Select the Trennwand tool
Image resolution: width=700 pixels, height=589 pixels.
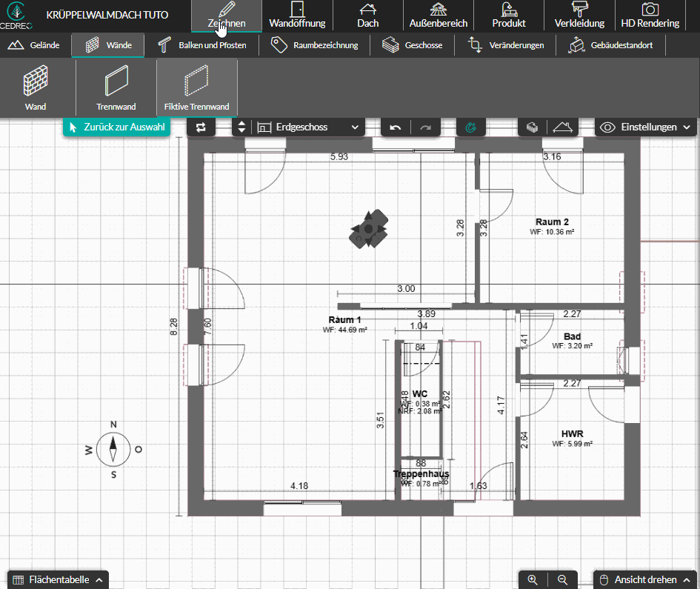pos(116,88)
